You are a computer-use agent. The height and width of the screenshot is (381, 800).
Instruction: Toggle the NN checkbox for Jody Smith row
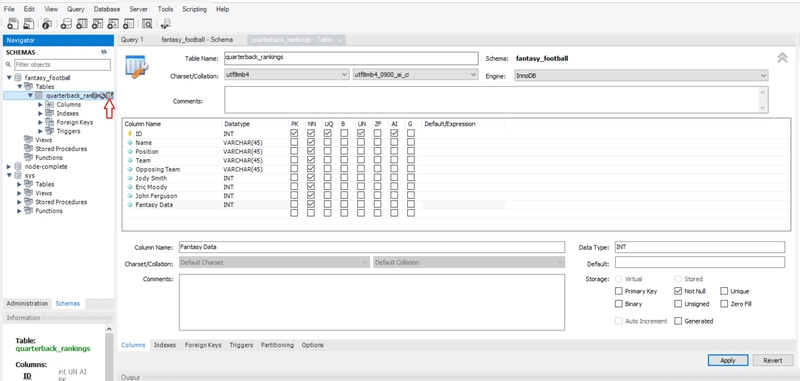coord(311,178)
